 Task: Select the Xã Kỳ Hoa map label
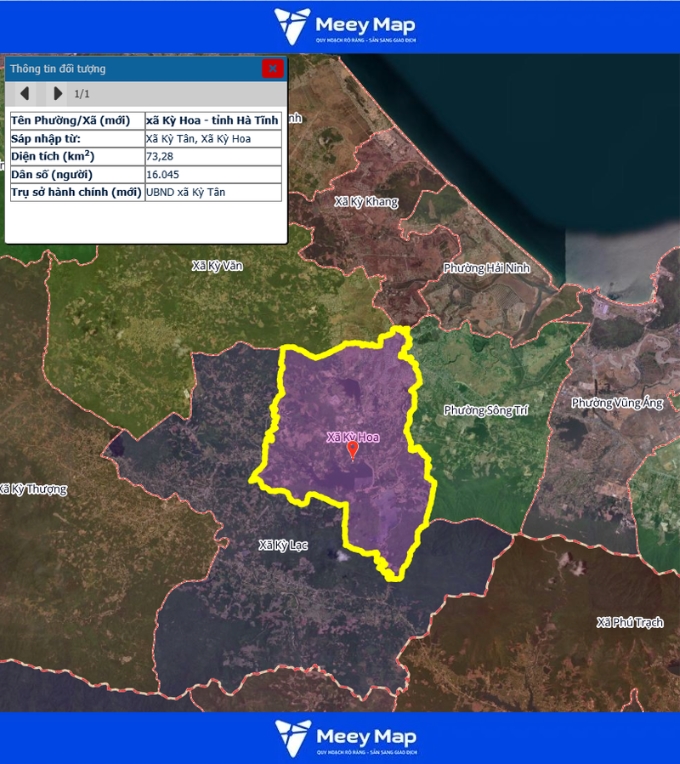(x=353, y=437)
